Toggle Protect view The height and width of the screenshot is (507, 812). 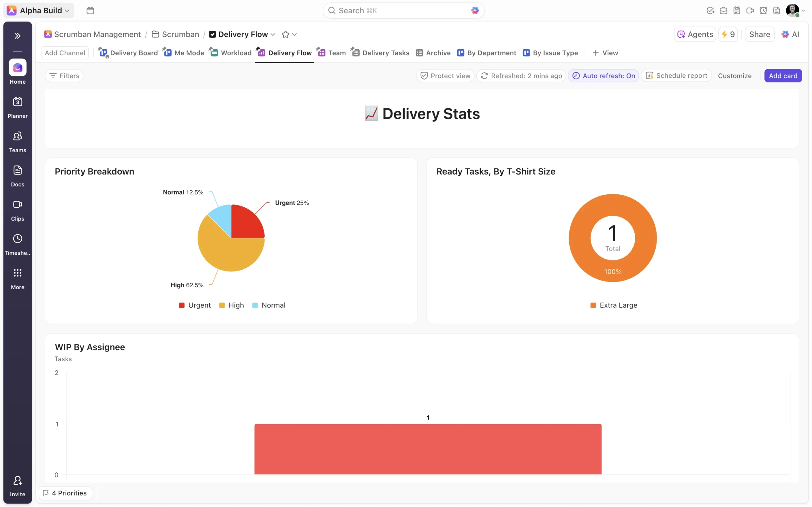tap(445, 76)
